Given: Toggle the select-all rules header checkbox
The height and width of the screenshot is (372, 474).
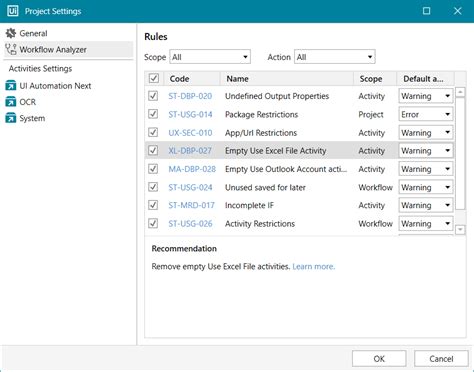Looking at the screenshot, I should coord(154,78).
